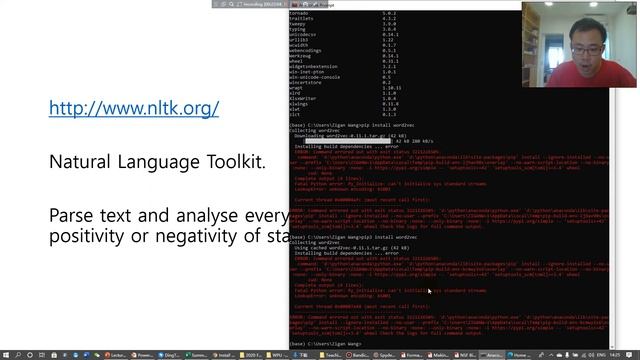Click the magnifier icon in the recording bar
Viewport: 640px width, 360px height.
(231, 4)
